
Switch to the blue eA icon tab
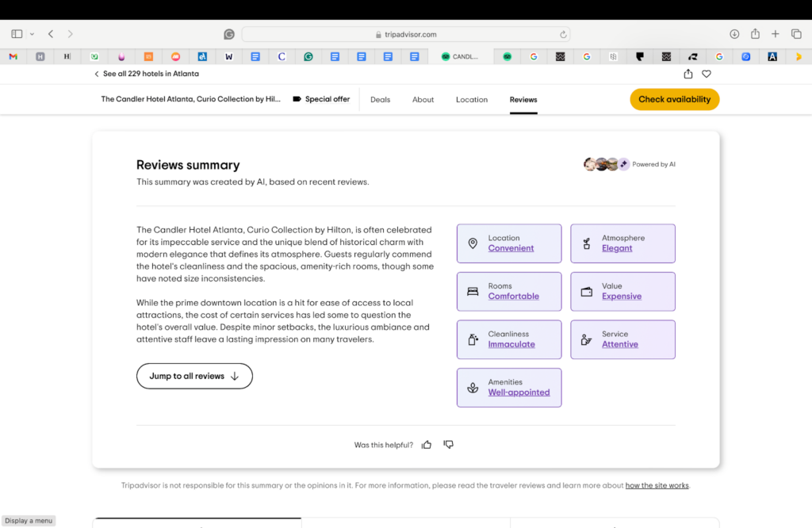point(202,56)
